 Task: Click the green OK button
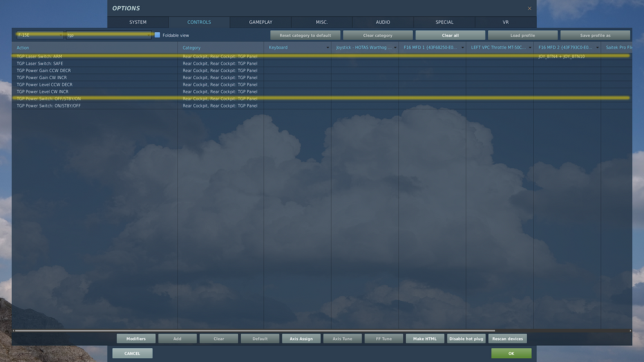tap(511, 354)
